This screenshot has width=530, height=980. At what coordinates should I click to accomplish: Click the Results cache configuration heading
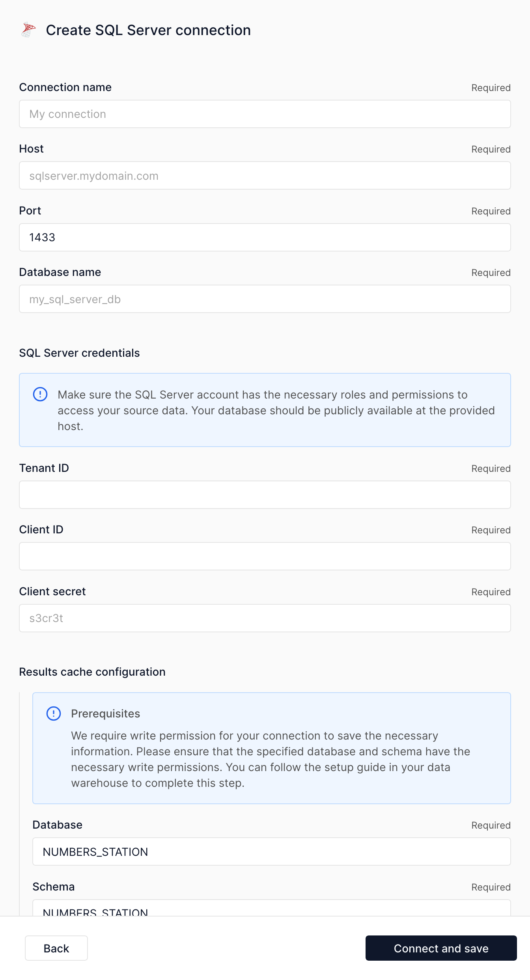coord(92,672)
